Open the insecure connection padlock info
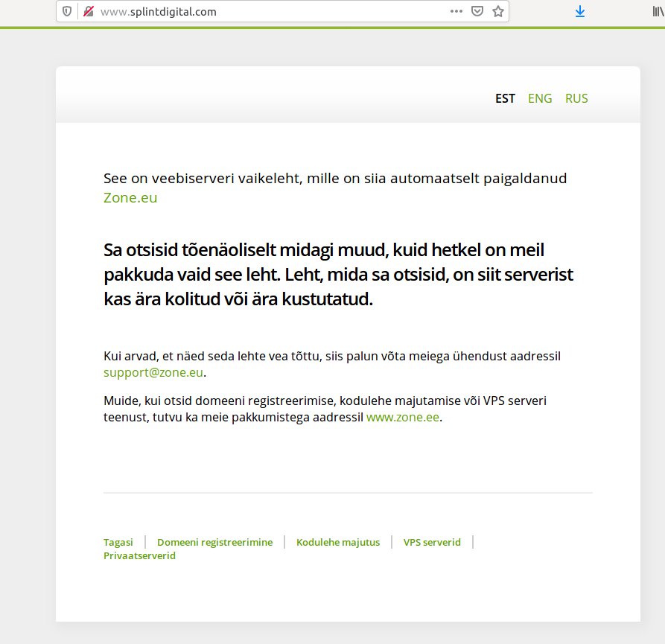This screenshot has height=644, width=665. pyautogui.click(x=88, y=11)
